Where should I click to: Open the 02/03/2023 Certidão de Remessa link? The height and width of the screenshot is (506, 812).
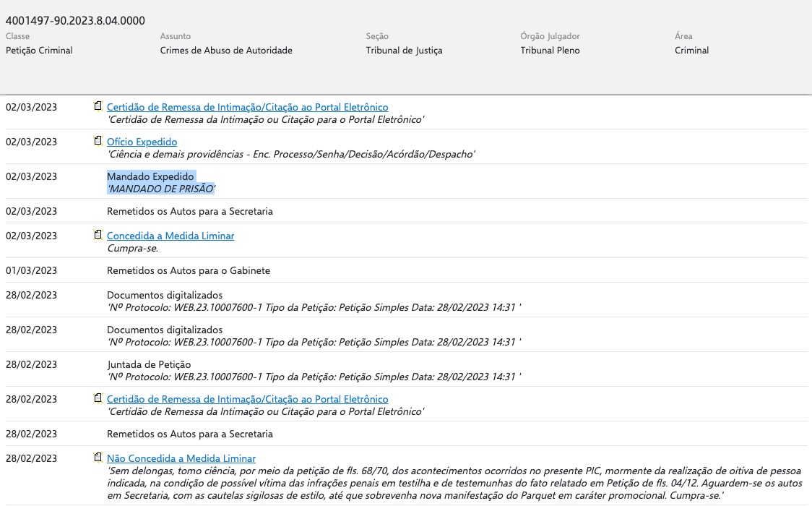point(247,107)
